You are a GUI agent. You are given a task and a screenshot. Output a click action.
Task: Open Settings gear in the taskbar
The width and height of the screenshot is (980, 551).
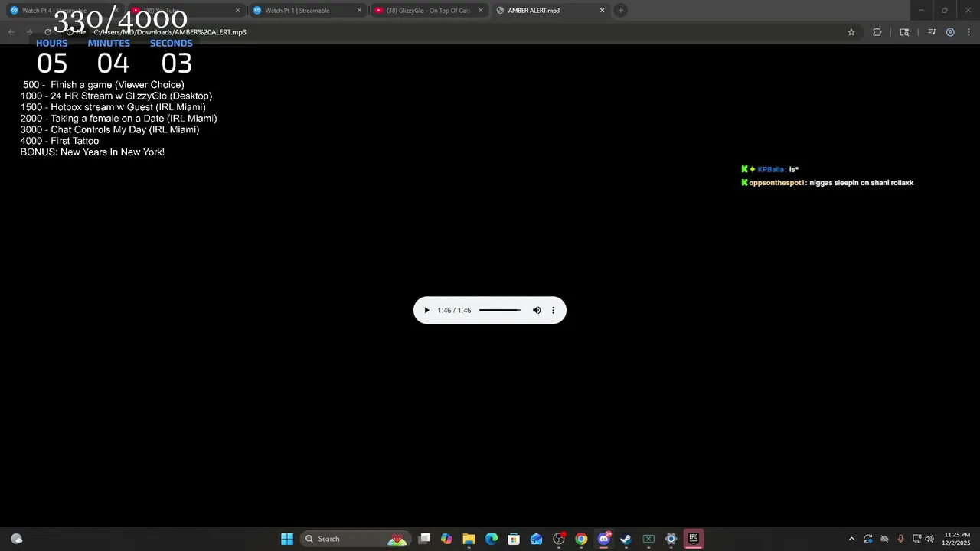point(671,539)
